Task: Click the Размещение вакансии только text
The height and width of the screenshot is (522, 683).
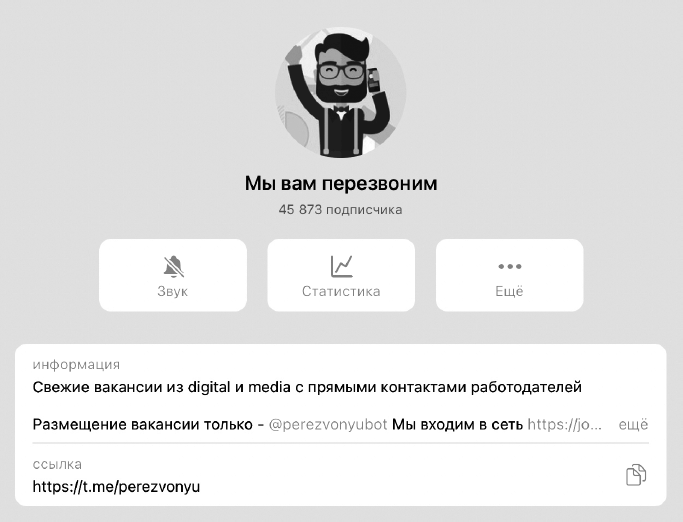Action: pyautogui.click(x=142, y=424)
